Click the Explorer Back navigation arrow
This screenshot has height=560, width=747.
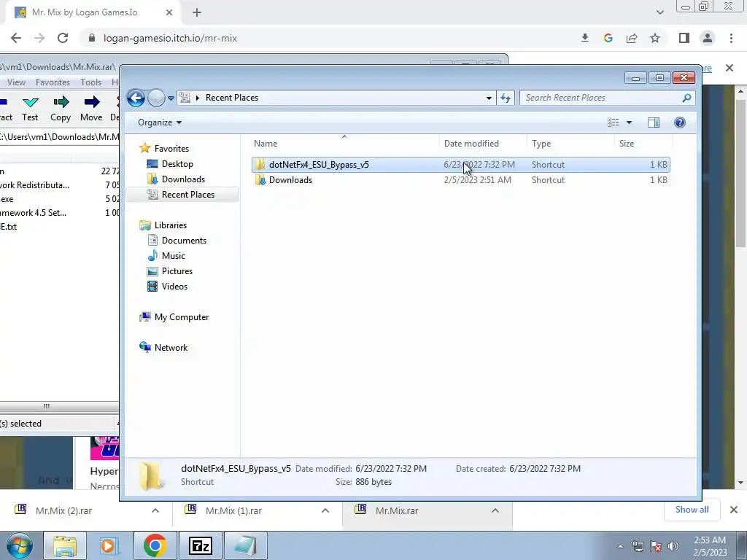pos(136,98)
